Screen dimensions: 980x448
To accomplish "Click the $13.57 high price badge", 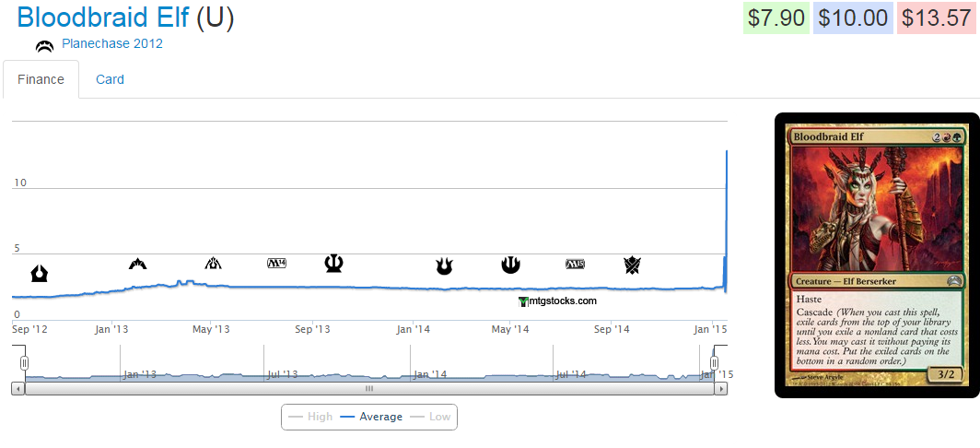I will pyautogui.click(x=936, y=18).
